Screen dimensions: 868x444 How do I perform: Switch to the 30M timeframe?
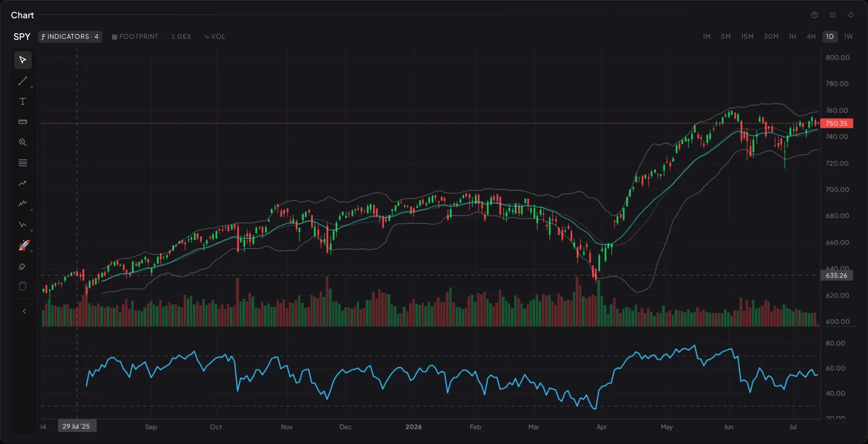click(x=771, y=36)
